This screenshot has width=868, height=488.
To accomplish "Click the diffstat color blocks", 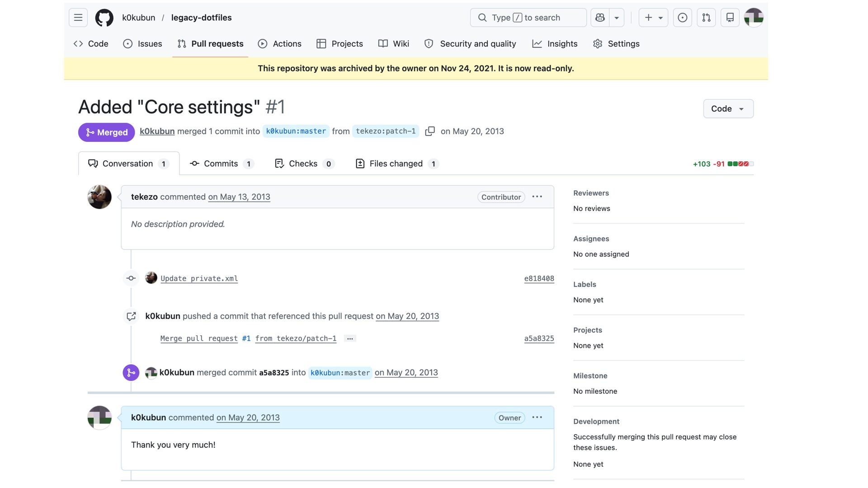I will 740,164.
